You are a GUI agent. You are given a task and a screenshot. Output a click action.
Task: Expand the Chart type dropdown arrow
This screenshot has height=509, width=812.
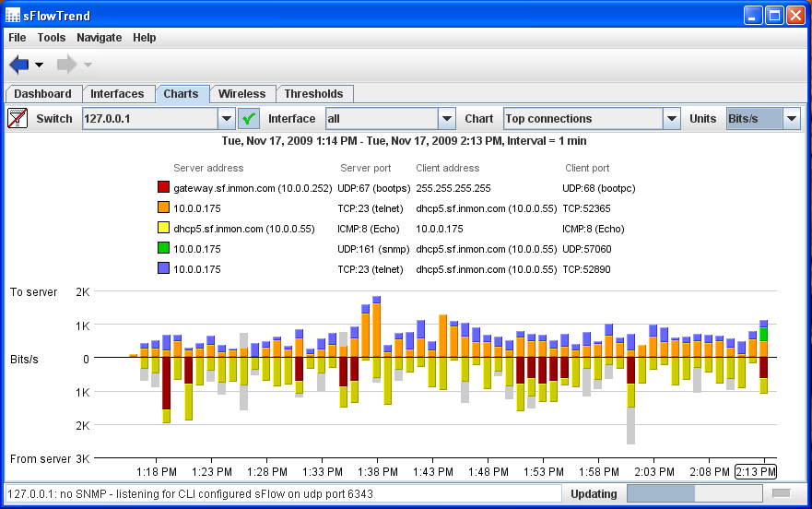(x=672, y=119)
